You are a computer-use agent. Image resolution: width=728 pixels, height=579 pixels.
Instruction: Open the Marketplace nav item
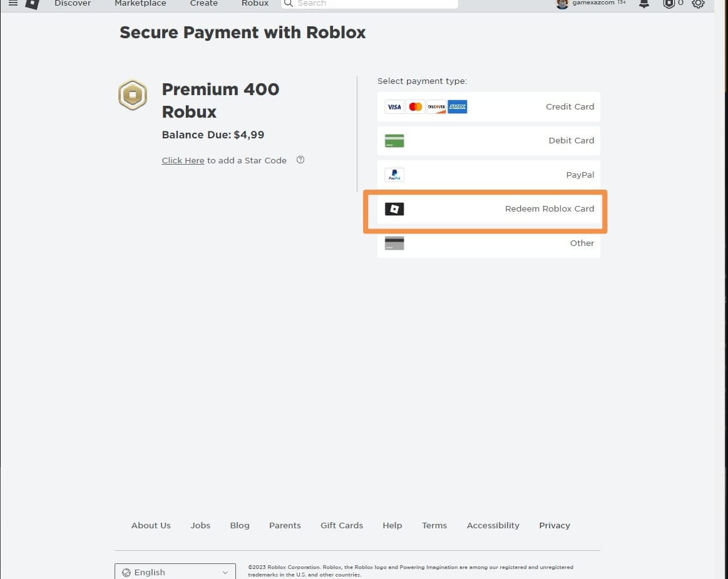[140, 3]
